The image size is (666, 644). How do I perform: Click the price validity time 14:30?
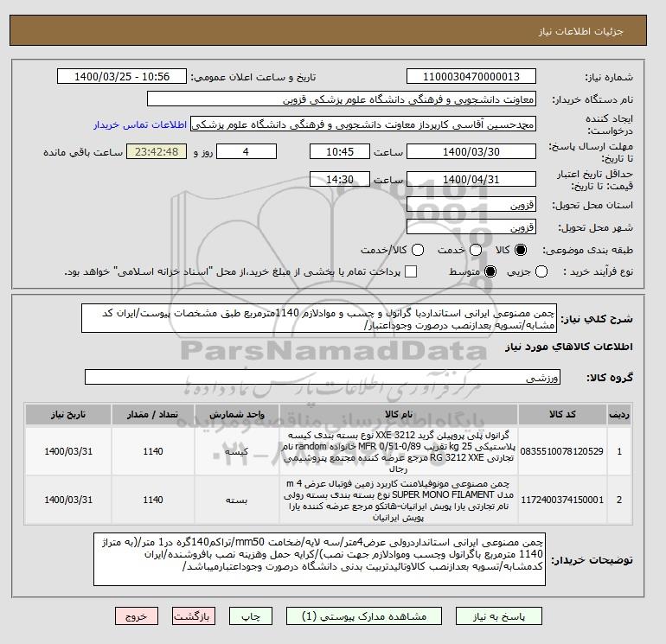pos(340,179)
